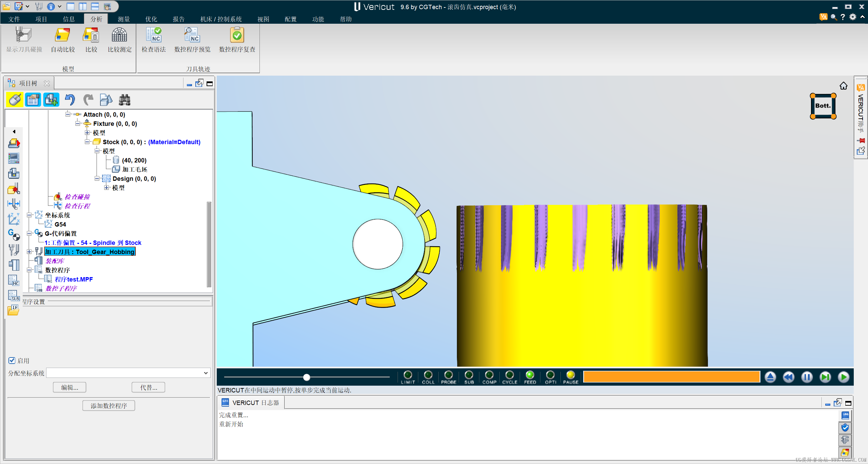Collapse the Design (0, 0, 0) node
The image size is (868, 464).
tap(97, 178)
